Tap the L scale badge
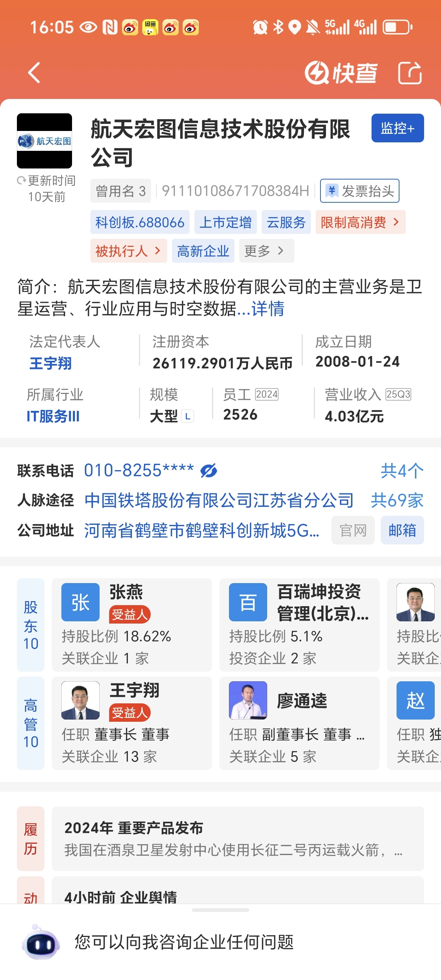Viewport: 441px width, 980px height. pyautogui.click(x=187, y=416)
